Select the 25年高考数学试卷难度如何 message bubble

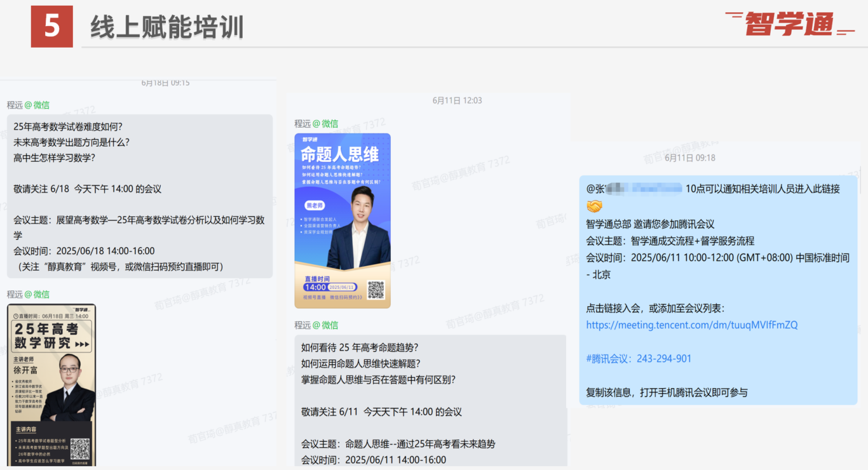tap(140, 196)
